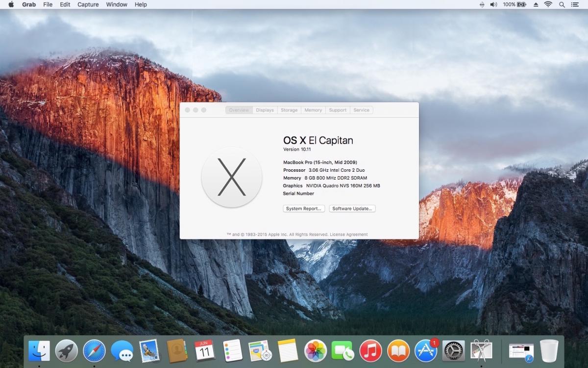The height and width of the screenshot is (368, 588).
Task: Open App Store with update badge
Action: tap(426, 350)
